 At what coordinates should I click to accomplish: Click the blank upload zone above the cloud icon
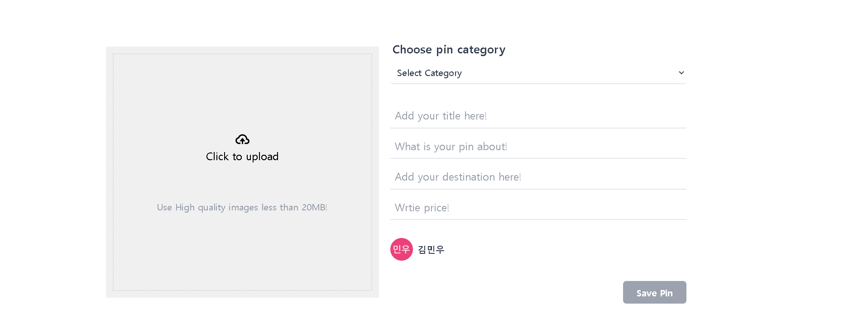click(242, 90)
